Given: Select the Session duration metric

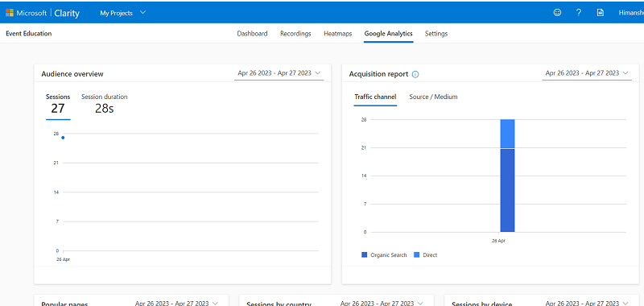Looking at the screenshot, I should click(105, 105).
